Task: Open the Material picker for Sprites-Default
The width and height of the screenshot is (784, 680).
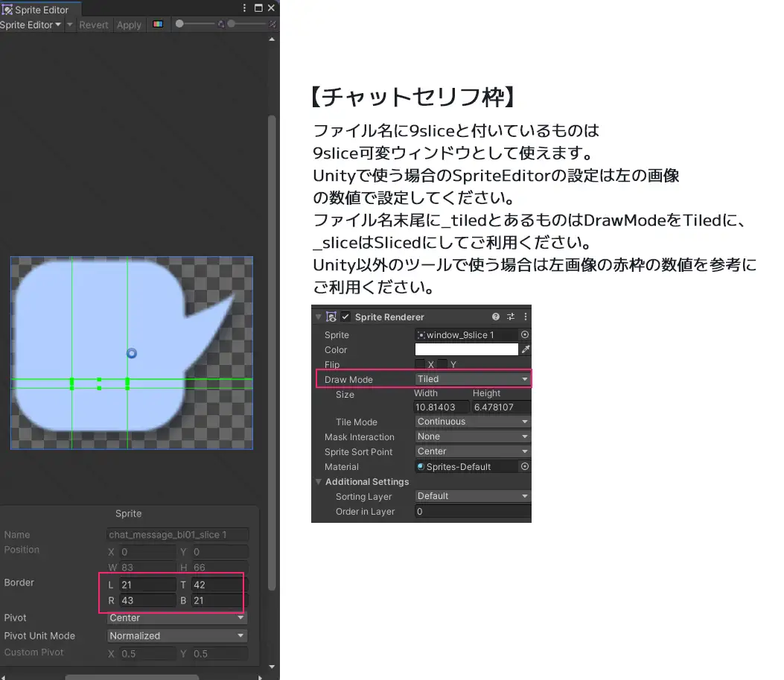Action: (524, 466)
